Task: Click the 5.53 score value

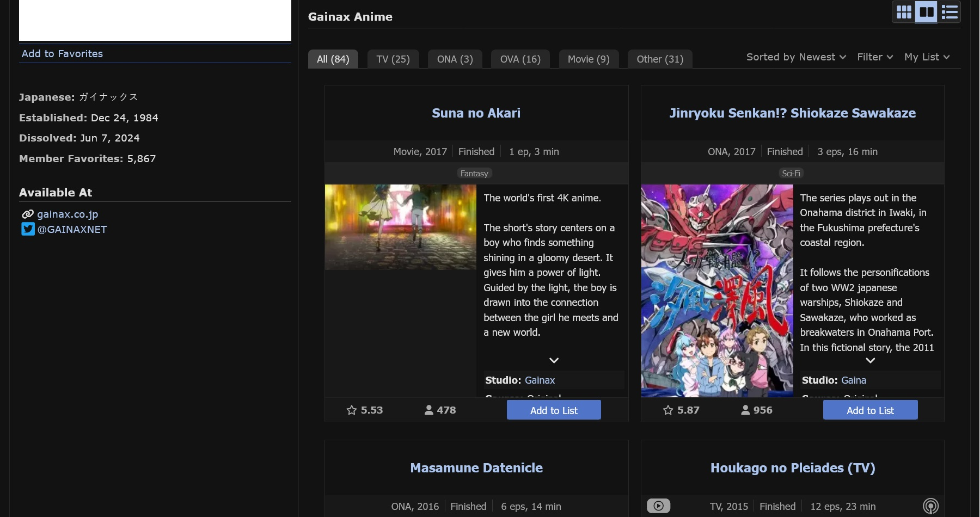Action: [x=372, y=410]
